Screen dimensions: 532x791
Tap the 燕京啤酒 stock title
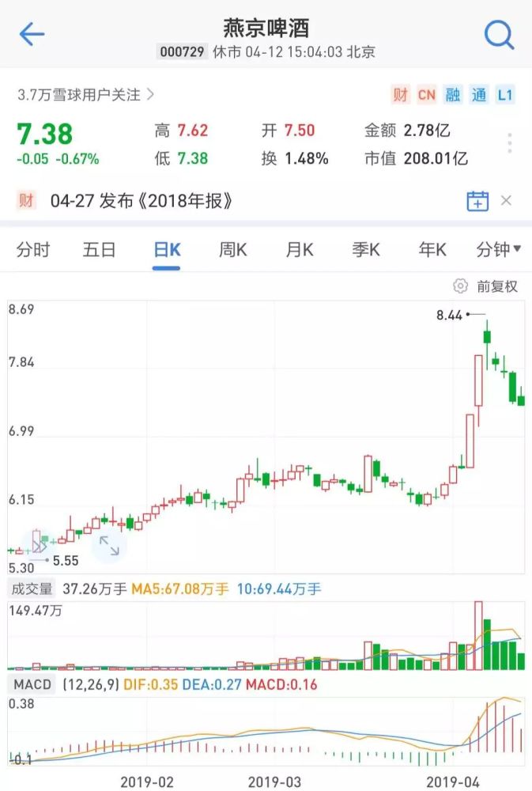coord(266,28)
